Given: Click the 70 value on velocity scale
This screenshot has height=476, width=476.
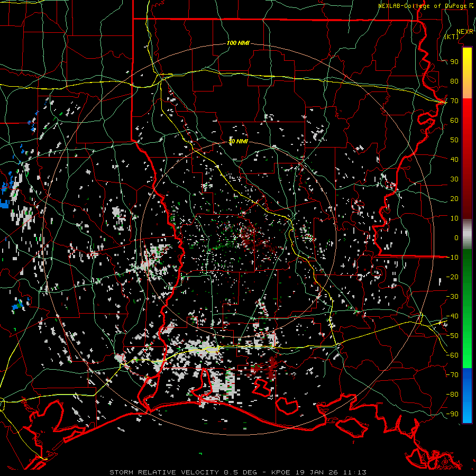Looking at the screenshot, I should tap(454, 101).
